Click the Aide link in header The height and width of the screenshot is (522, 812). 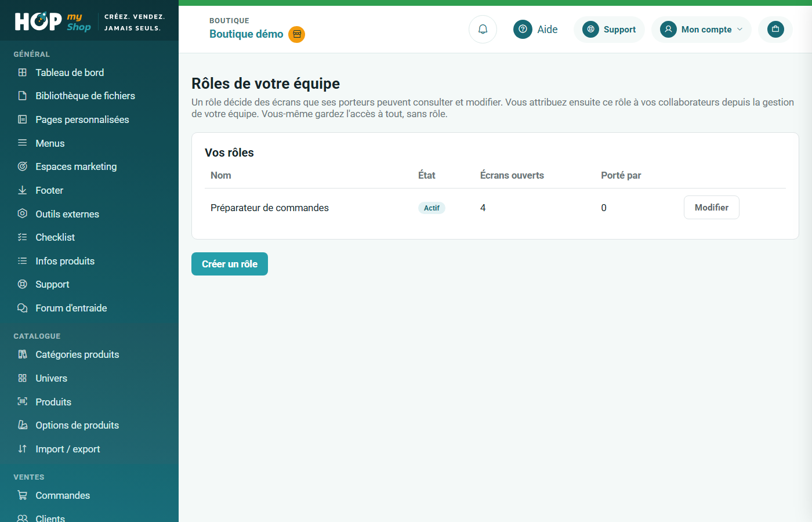[x=548, y=29]
